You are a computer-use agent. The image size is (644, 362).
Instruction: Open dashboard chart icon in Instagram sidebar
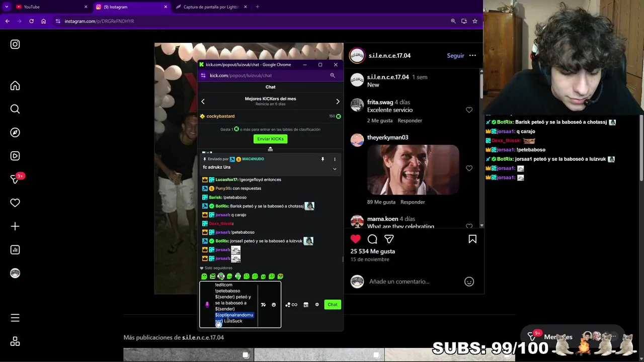pos(15,250)
